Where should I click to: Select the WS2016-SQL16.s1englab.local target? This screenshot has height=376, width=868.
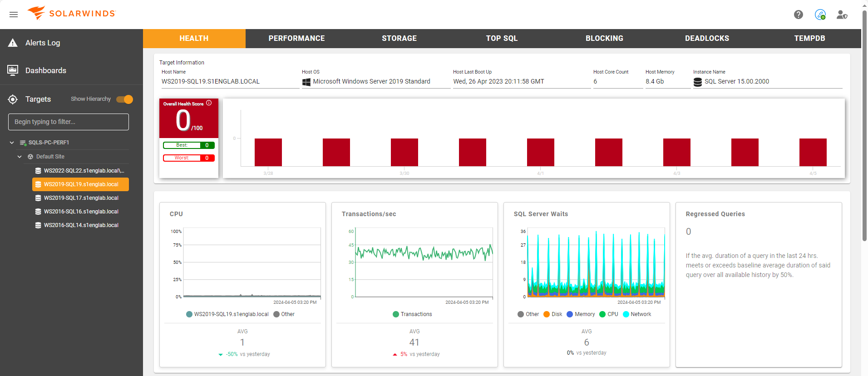[81, 212]
